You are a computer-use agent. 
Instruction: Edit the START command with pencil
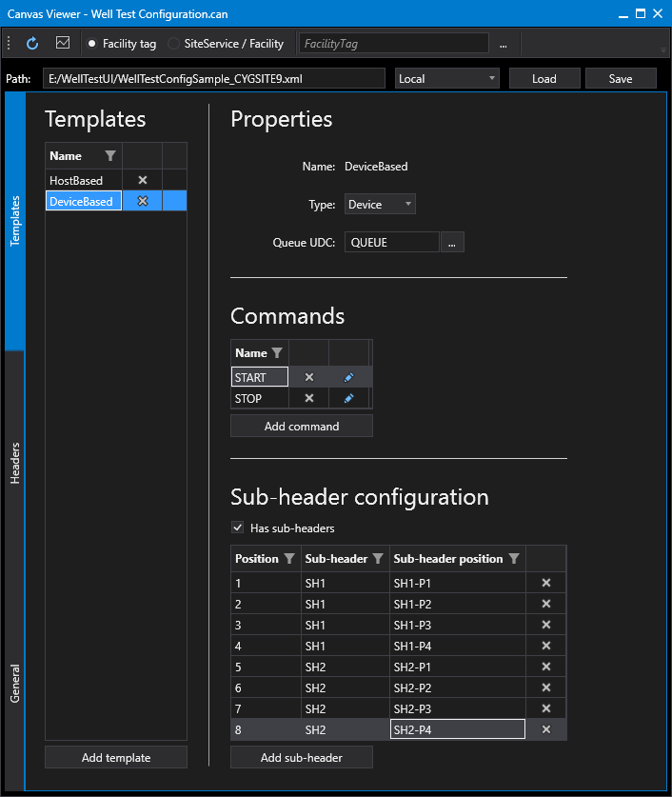(x=349, y=377)
